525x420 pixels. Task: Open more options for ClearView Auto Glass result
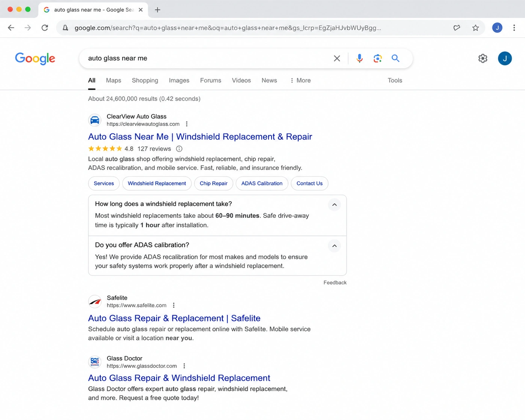186,124
